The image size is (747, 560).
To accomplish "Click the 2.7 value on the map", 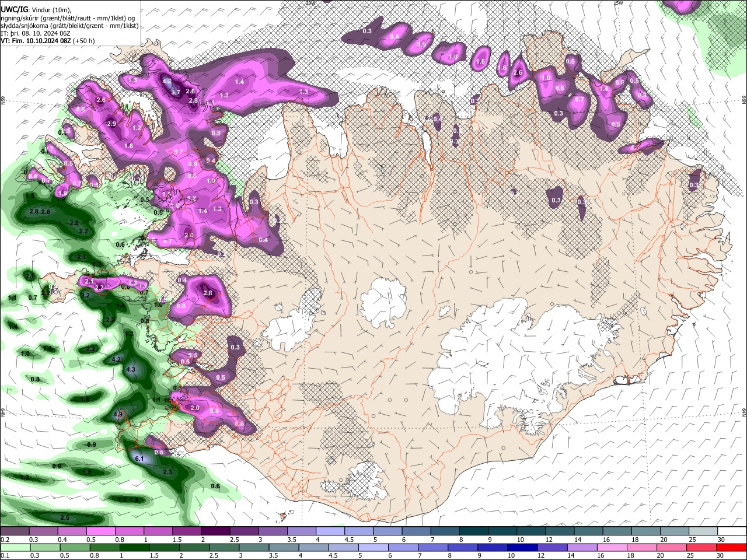I will (99, 288).
